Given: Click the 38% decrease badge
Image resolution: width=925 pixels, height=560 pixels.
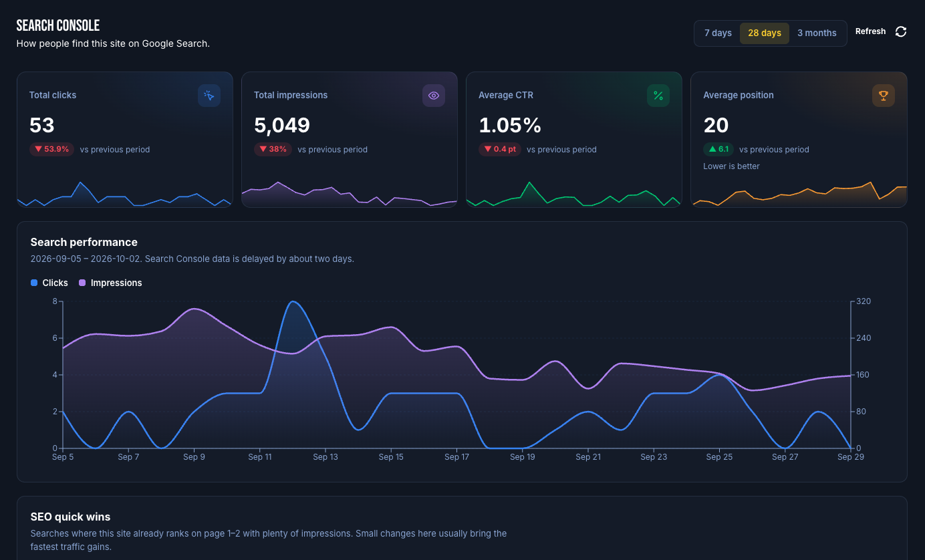Looking at the screenshot, I should pyautogui.click(x=273, y=150).
